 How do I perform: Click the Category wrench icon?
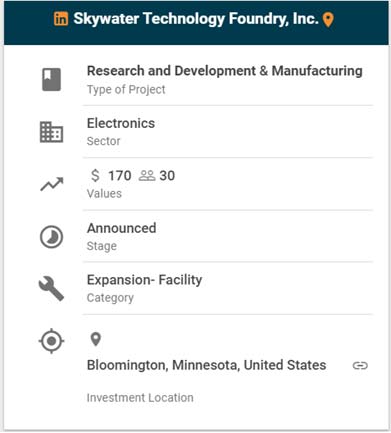pos(51,289)
